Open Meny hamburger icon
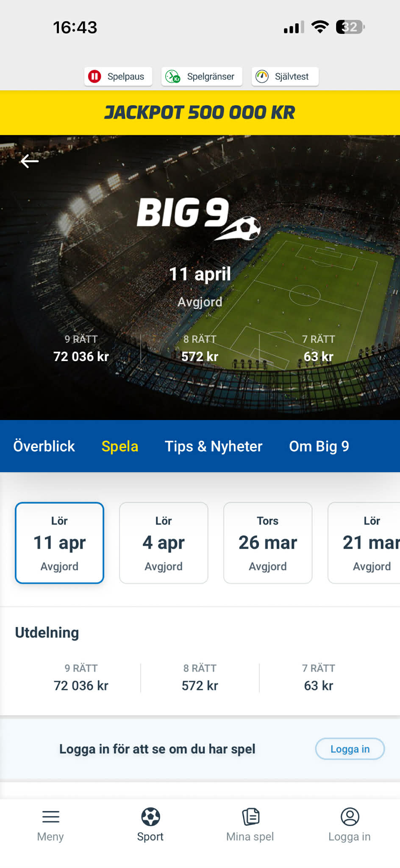The width and height of the screenshot is (400, 868). (x=50, y=817)
